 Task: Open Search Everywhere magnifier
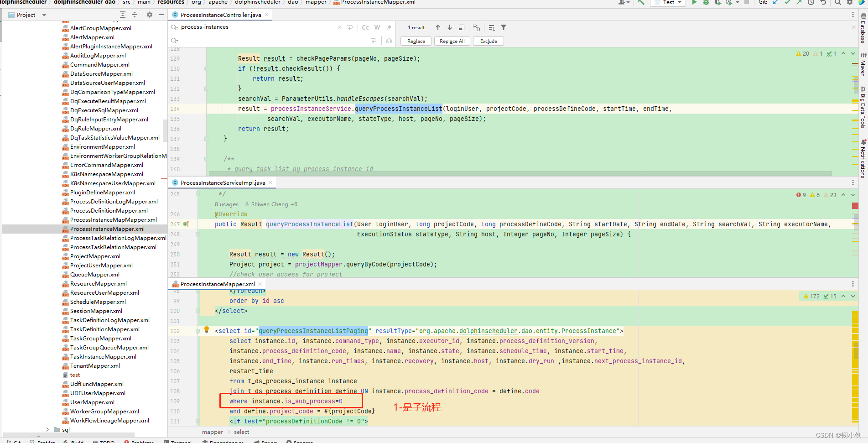click(x=838, y=2)
